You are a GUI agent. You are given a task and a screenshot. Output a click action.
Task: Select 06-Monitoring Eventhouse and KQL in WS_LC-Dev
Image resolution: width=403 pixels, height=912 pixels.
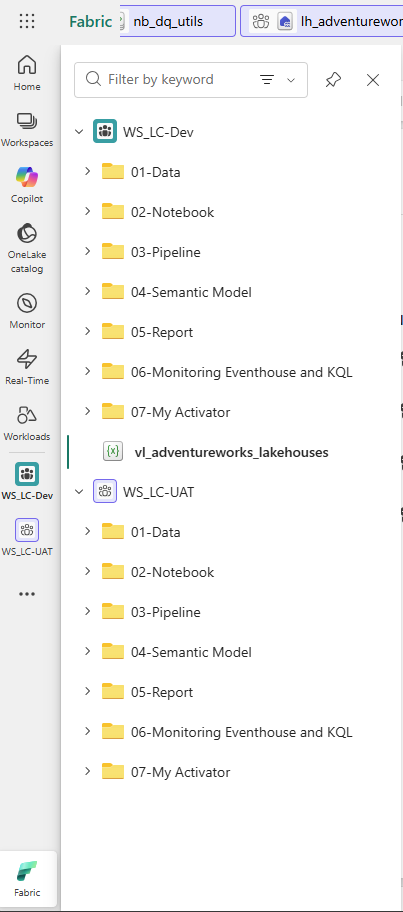(x=242, y=372)
